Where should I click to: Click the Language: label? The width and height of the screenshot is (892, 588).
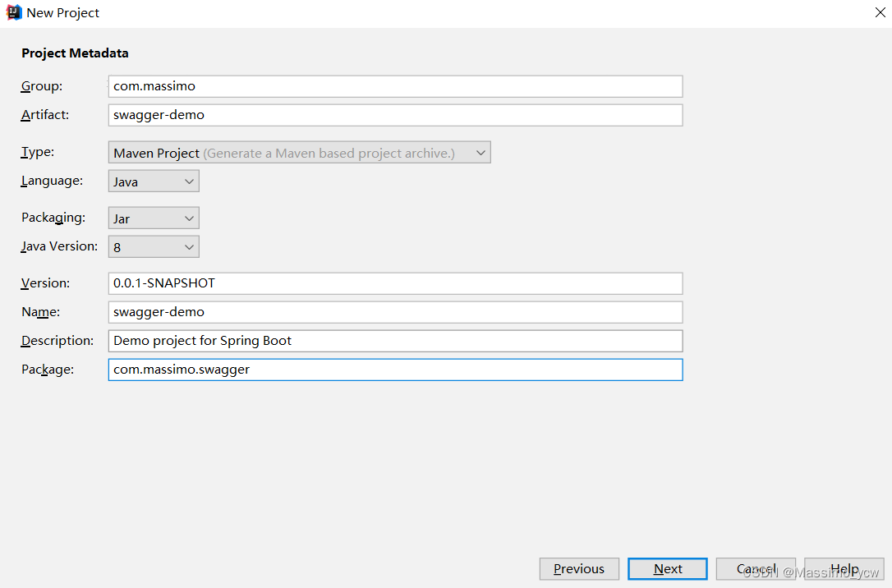click(x=52, y=181)
